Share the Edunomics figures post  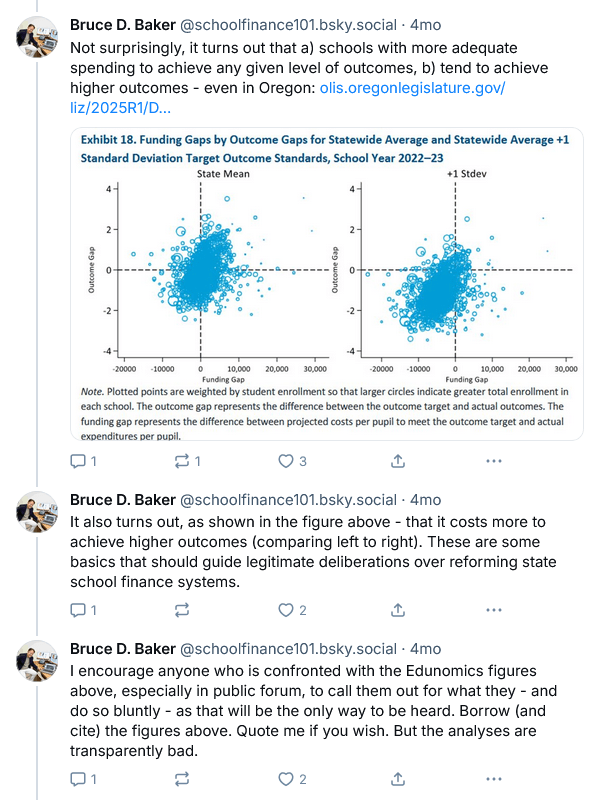(397, 778)
